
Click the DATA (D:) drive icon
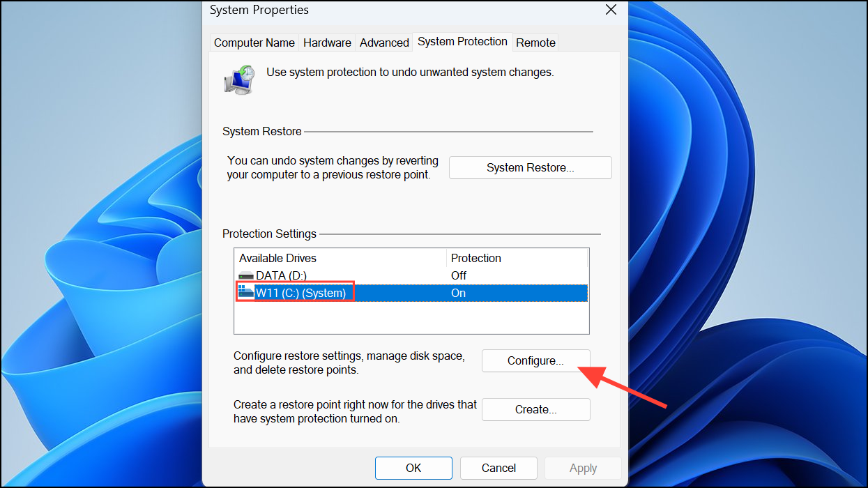tap(248, 275)
